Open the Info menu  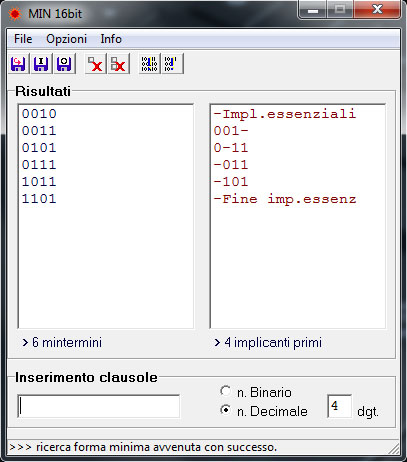pyautogui.click(x=111, y=39)
